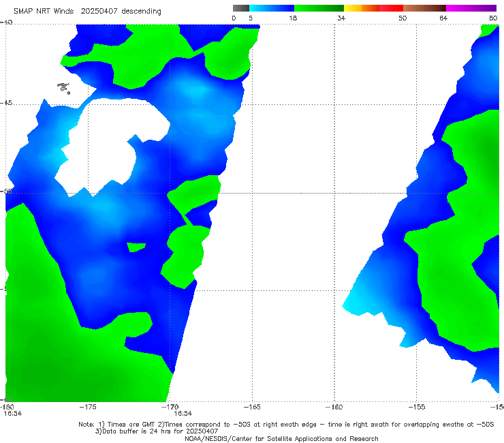Click the "Data buffer is 24 hrs" note line
This screenshot has width=504, height=443.
click(157, 431)
